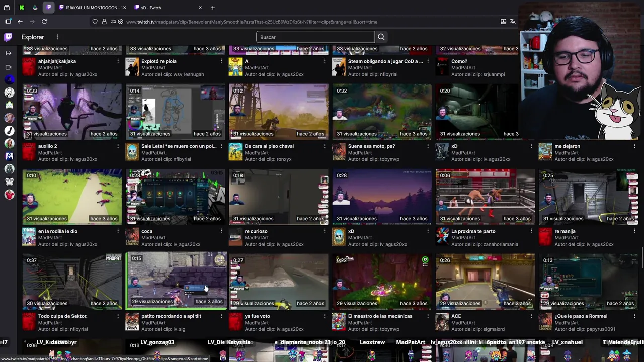Click the magnifier search button
Screen dimensions: 644x362
tap(381, 37)
